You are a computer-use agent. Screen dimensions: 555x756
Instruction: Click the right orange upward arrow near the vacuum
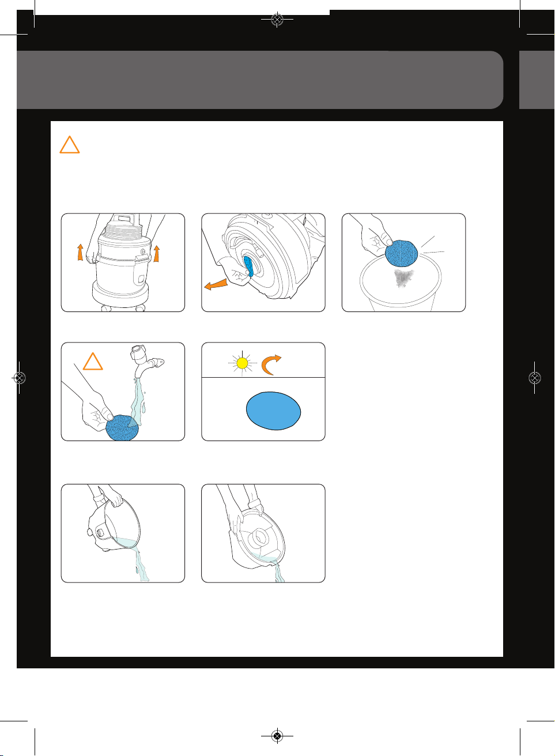pyautogui.click(x=156, y=253)
